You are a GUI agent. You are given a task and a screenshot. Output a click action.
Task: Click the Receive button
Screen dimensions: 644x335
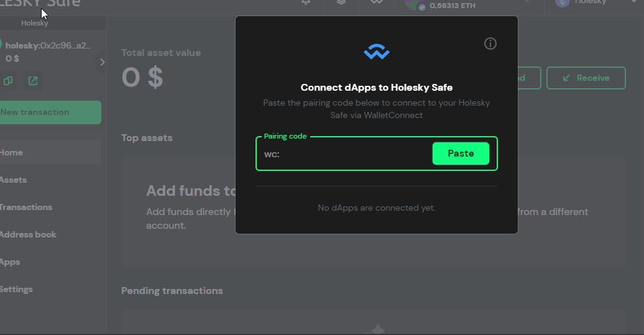point(586,78)
